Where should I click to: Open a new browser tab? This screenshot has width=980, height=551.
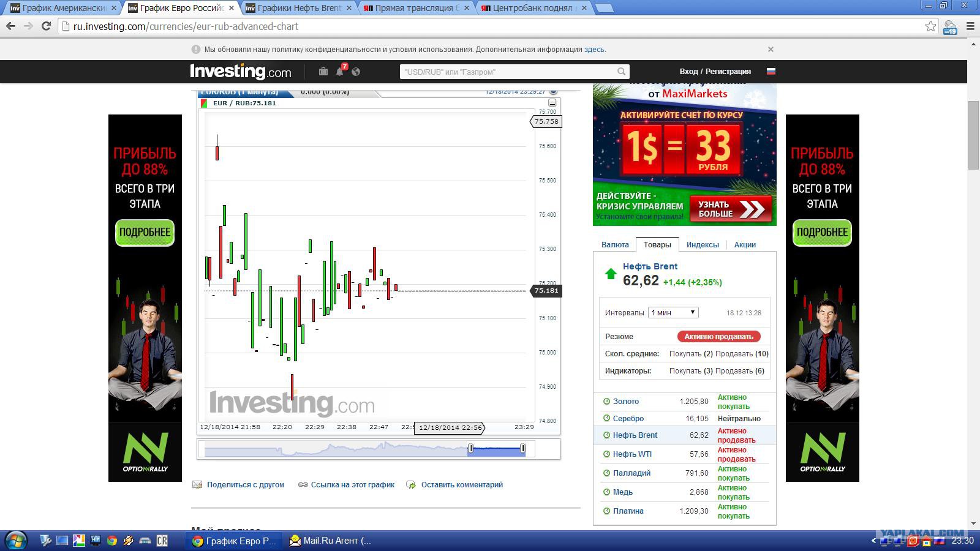tap(604, 9)
